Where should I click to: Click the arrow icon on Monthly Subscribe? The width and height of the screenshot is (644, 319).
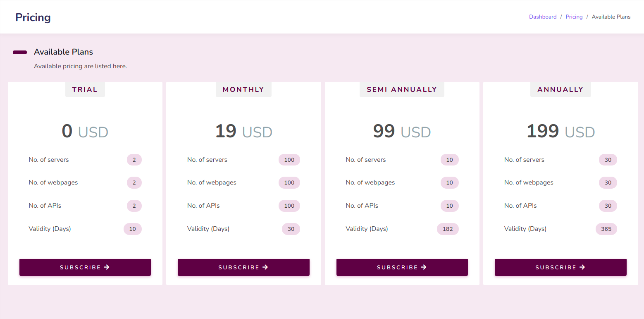pyautogui.click(x=265, y=267)
